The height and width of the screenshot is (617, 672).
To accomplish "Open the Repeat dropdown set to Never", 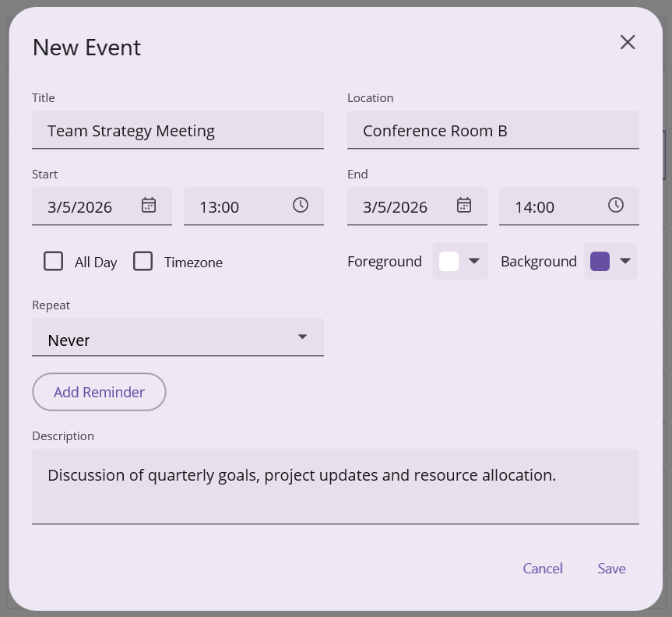I will point(178,337).
